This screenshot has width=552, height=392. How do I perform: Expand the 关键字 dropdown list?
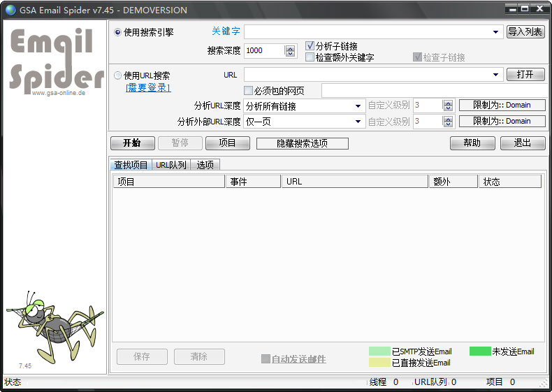tap(495, 32)
